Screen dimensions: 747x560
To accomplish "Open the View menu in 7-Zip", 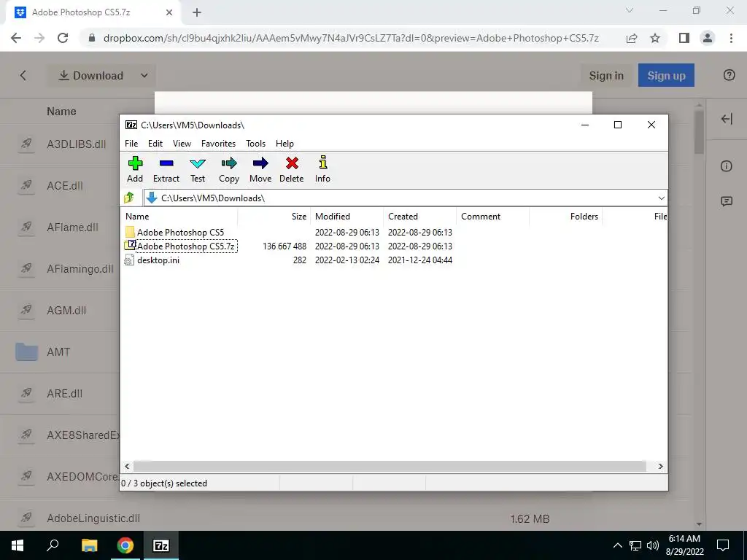I will [182, 144].
